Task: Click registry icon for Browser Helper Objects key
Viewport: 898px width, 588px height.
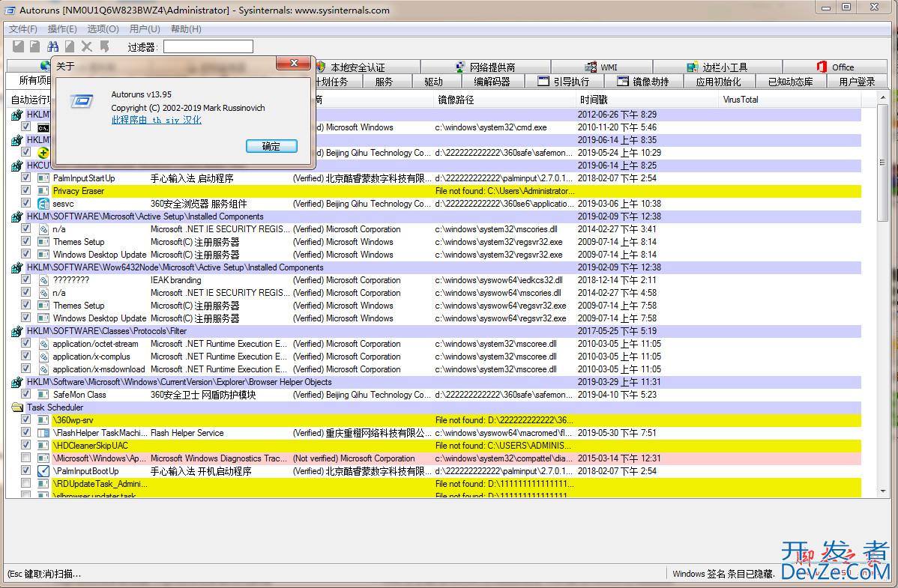Action: tap(16, 382)
